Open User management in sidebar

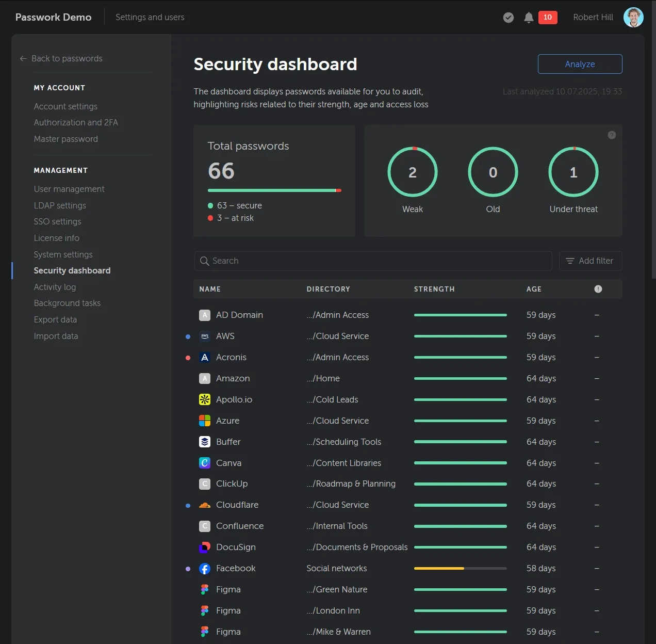[69, 189]
